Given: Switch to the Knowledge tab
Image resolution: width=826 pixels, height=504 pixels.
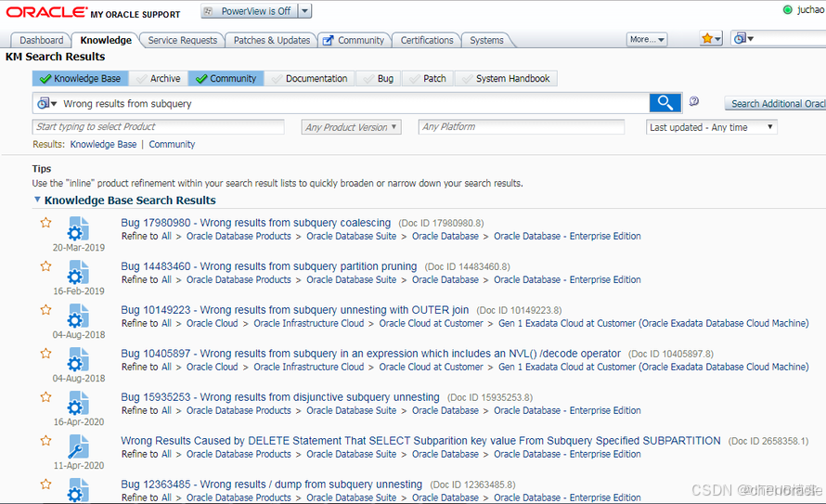Looking at the screenshot, I should click(x=106, y=40).
